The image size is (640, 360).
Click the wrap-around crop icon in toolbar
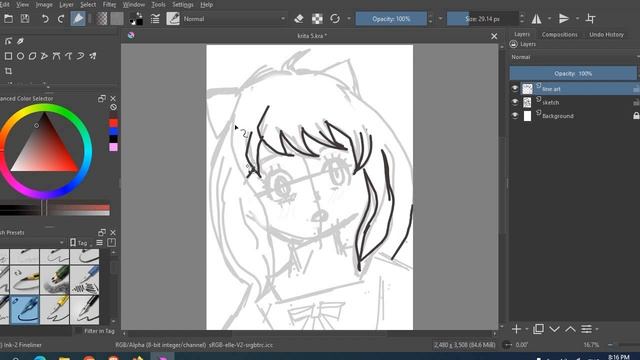point(591,19)
